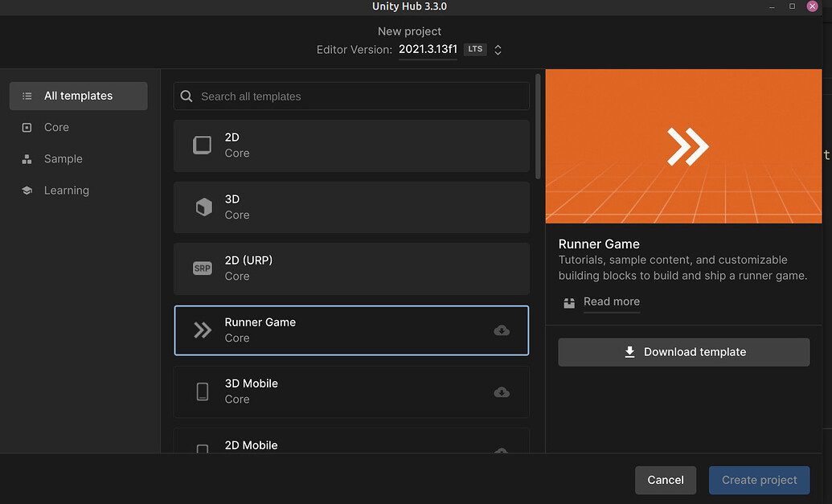Switch to the Learning templates filter
832x504 pixels.
tap(66, 190)
